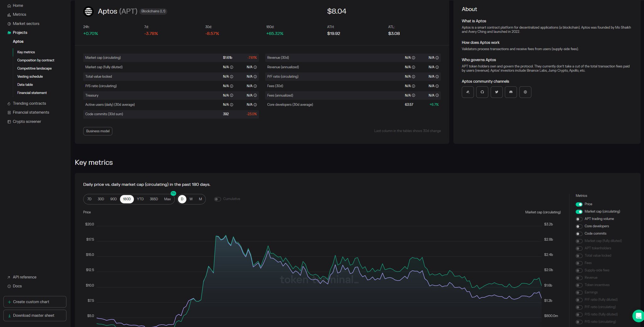This screenshot has height=327, width=644.
Task: Toggle the Cumulative switch
Action: (218, 199)
